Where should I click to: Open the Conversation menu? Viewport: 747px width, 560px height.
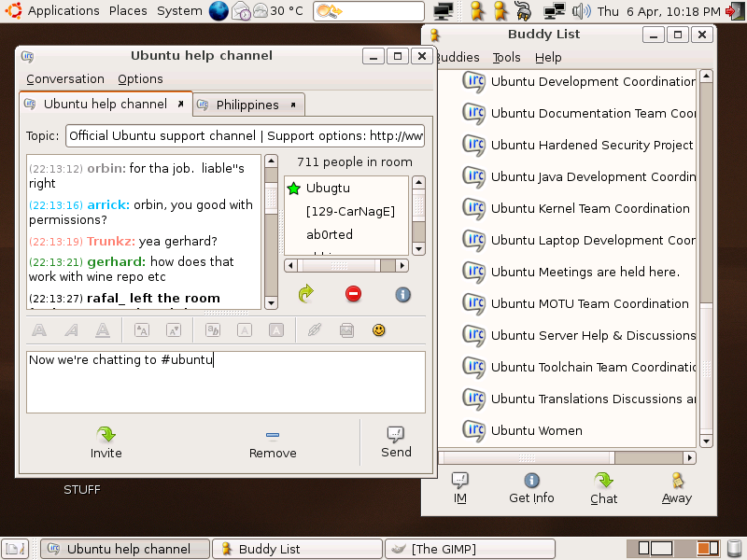(65, 79)
